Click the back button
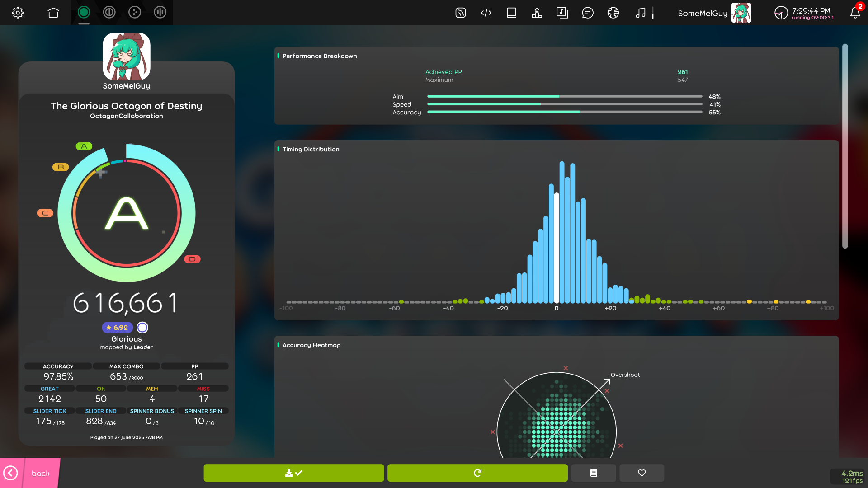Screen dimensions: 868x488 click(x=30, y=473)
